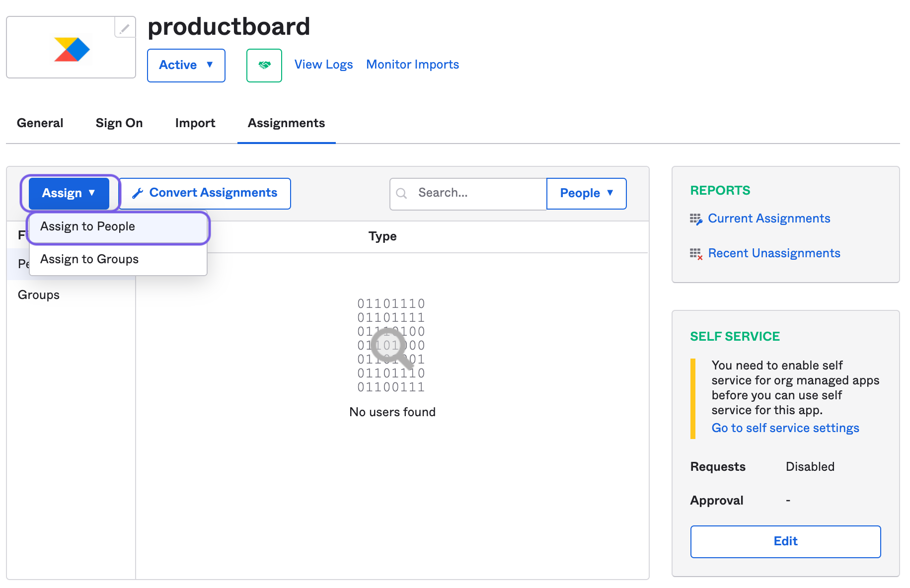Image resolution: width=910 pixels, height=588 pixels.
Task: Click the Assign dropdown button
Action: point(69,193)
